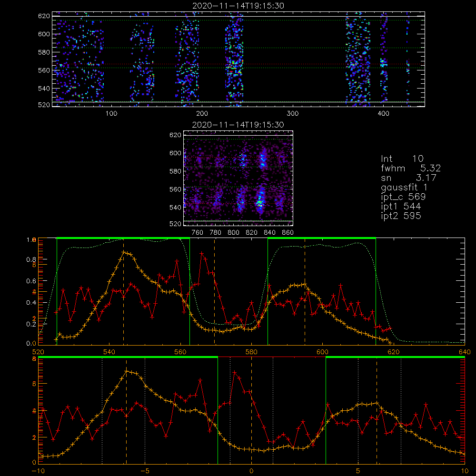Click x-axis label 780 of the middle image
The width and height of the screenshot is (476, 476).
pyautogui.click(x=216, y=233)
